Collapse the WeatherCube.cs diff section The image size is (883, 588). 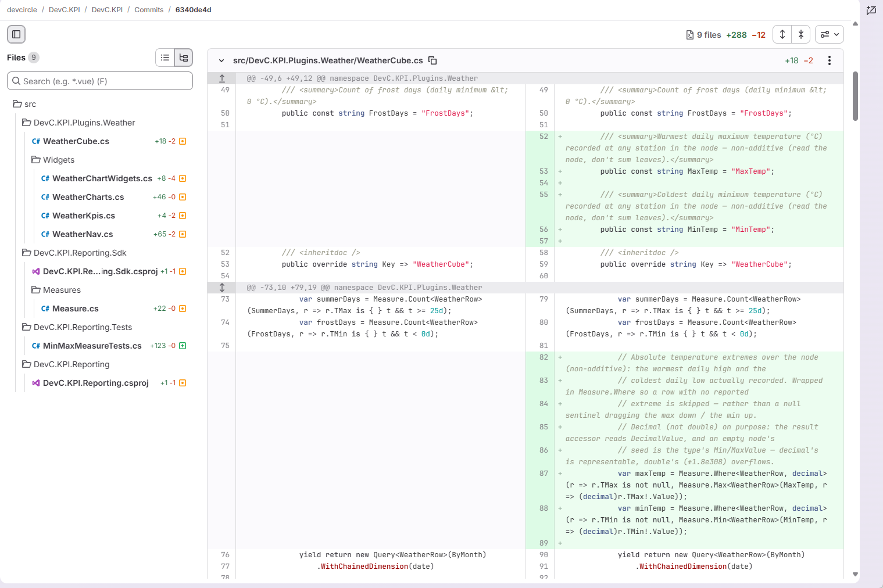[221, 60]
